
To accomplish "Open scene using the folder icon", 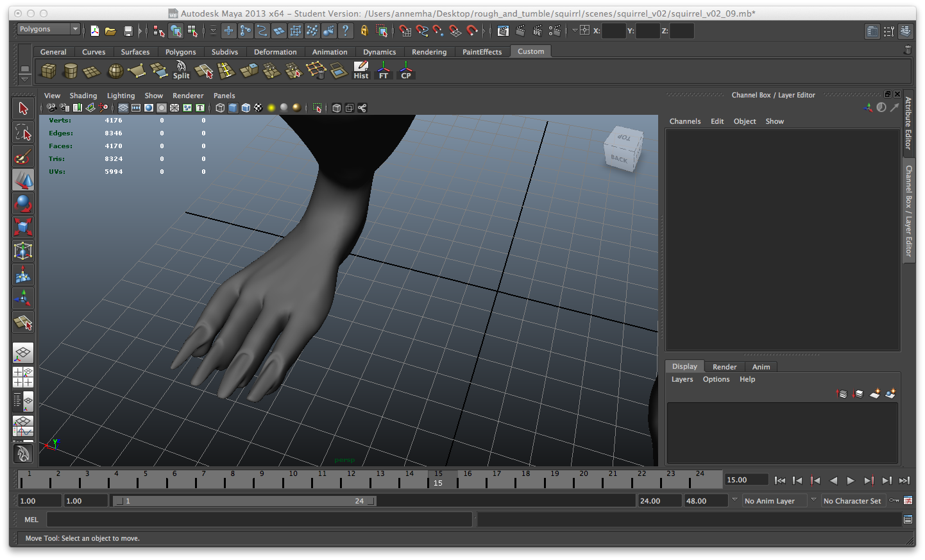I will 110,31.
